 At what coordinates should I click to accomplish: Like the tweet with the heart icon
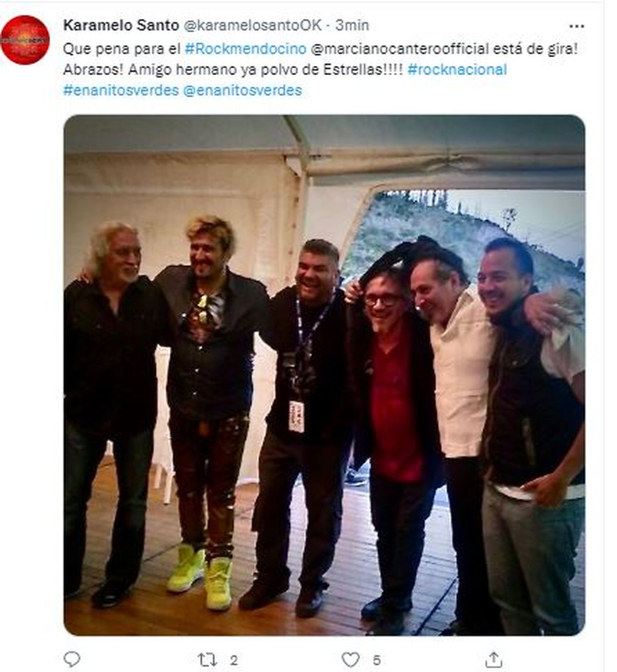pos(351,660)
